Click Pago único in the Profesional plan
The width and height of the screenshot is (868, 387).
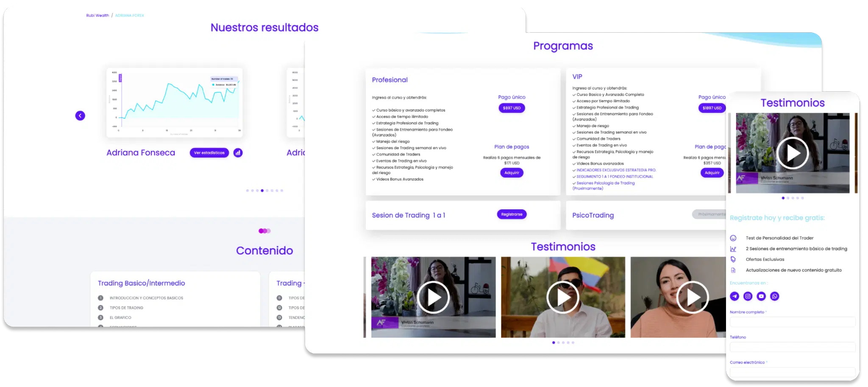[x=512, y=97]
